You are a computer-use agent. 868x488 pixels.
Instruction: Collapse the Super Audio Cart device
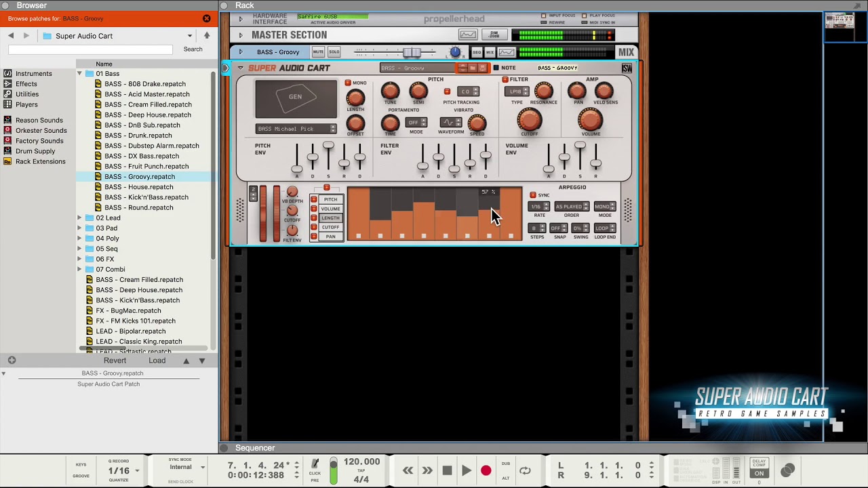point(240,68)
